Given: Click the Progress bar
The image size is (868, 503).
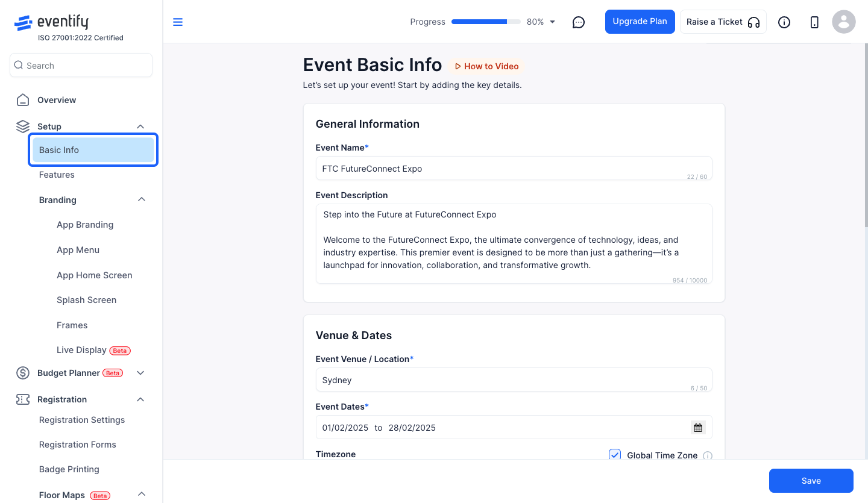Looking at the screenshot, I should pyautogui.click(x=486, y=22).
